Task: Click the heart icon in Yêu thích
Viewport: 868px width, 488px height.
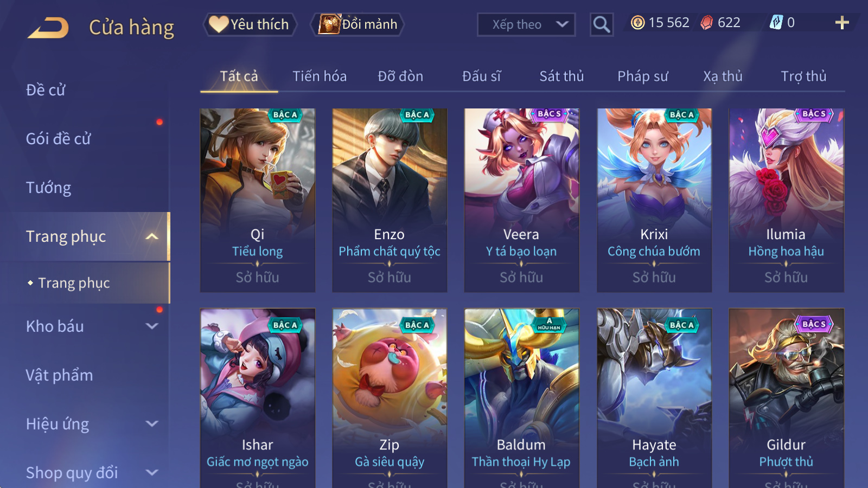Action: 219,24
